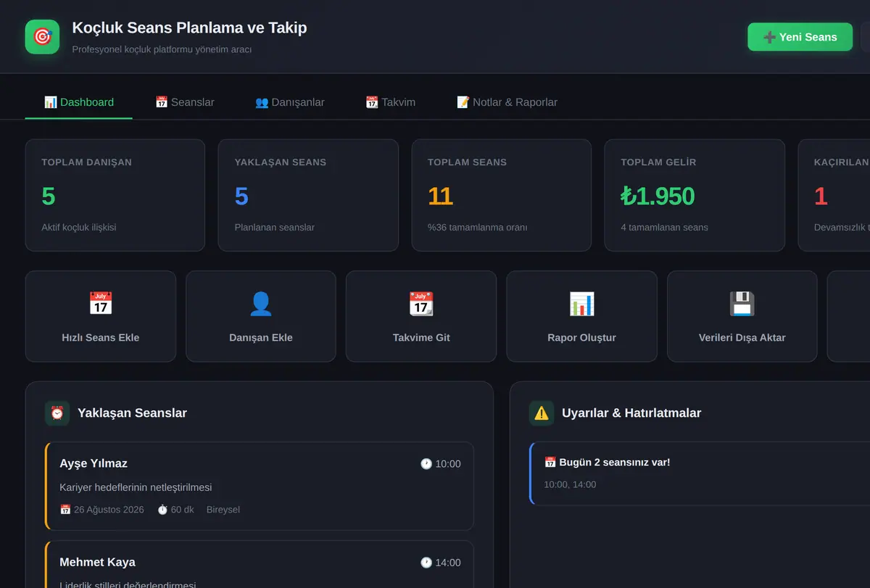
Task: Click the ₺1.950 total income value
Action: coord(658,196)
